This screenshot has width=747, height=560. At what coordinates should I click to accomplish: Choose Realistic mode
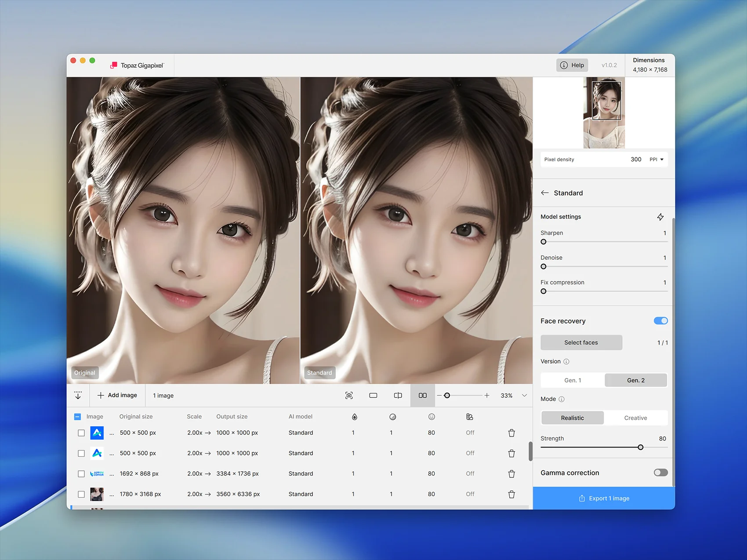click(x=572, y=418)
